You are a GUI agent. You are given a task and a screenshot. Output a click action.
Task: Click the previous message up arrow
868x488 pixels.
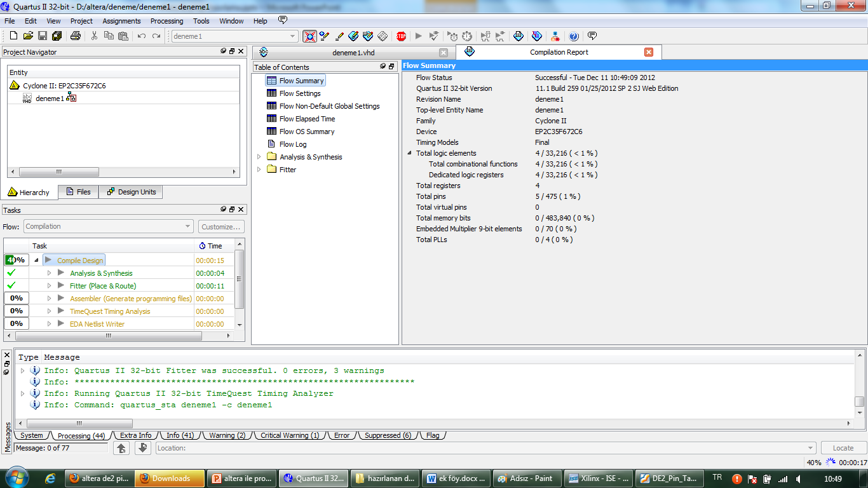click(122, 448)
